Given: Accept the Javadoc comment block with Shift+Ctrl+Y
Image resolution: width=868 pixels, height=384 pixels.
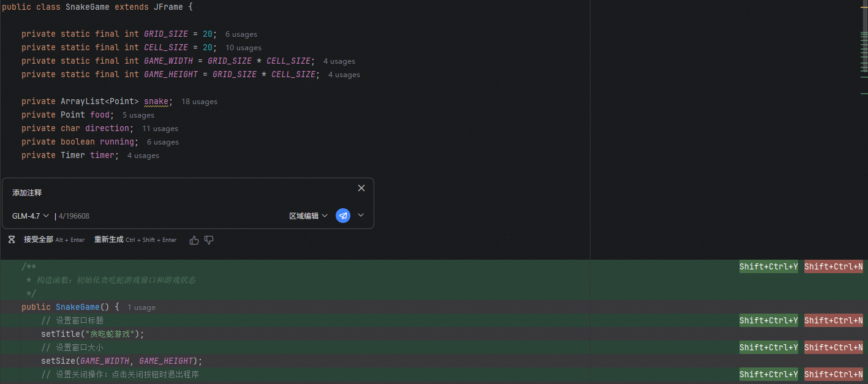Looking at the screenshot, I should (x=768, y=266).
